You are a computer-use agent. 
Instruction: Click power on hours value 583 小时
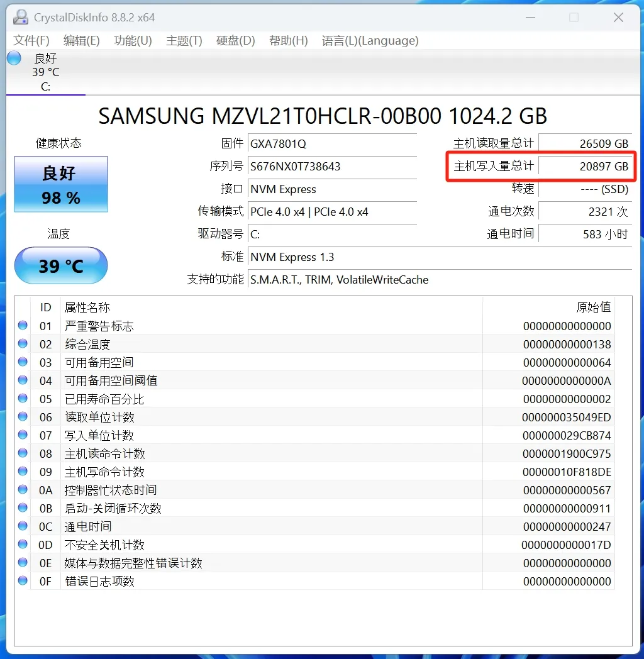coord(585,235)
